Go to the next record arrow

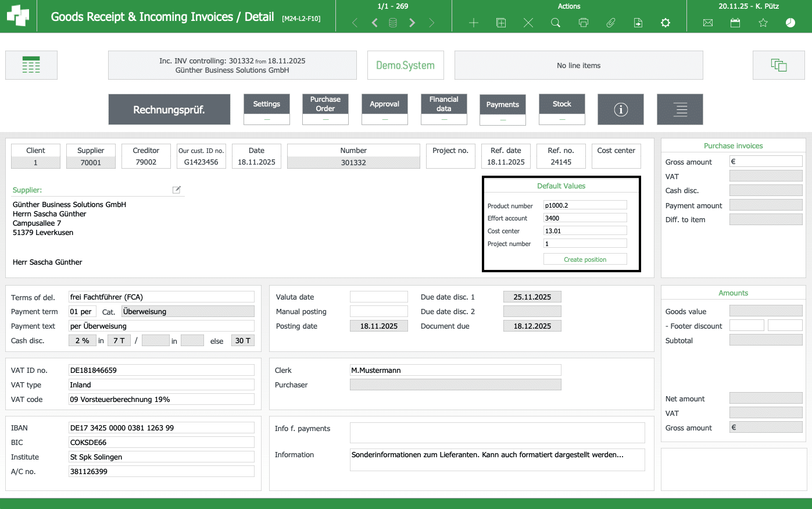tap(412, 23)
